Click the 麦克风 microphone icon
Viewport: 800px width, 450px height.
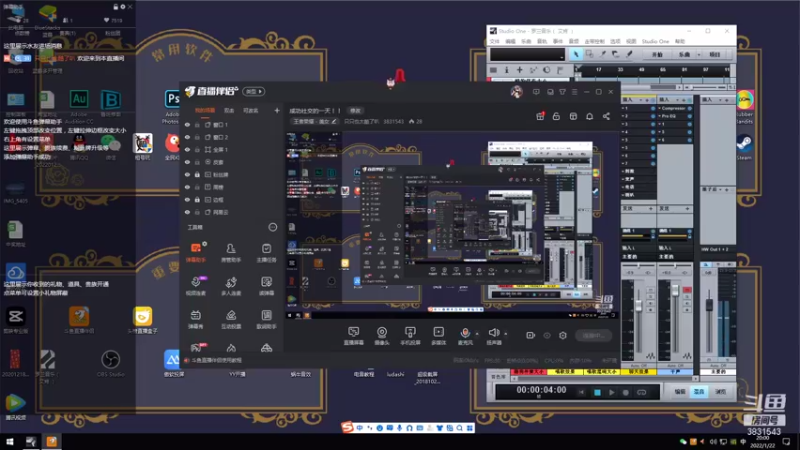coord(465,333)
